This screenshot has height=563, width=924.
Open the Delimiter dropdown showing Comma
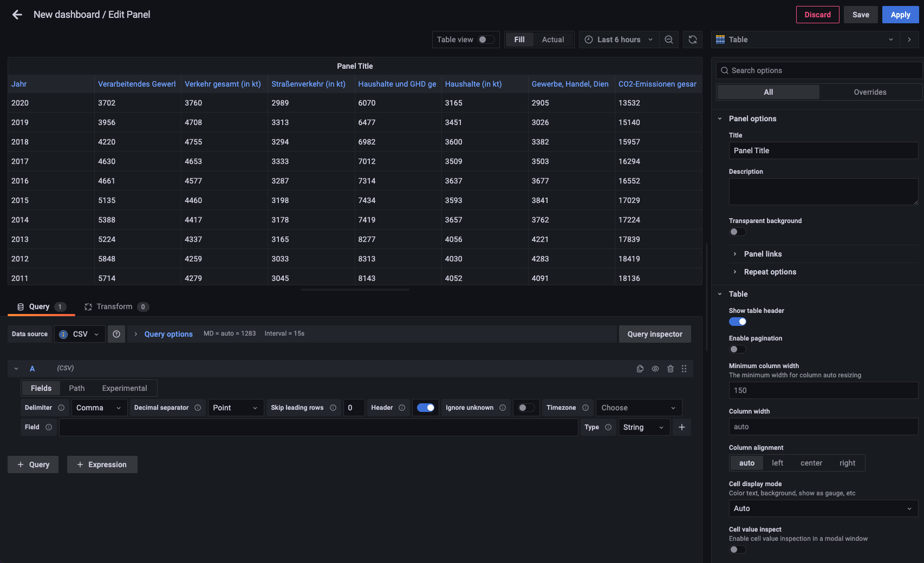click(x=99, y=408)
